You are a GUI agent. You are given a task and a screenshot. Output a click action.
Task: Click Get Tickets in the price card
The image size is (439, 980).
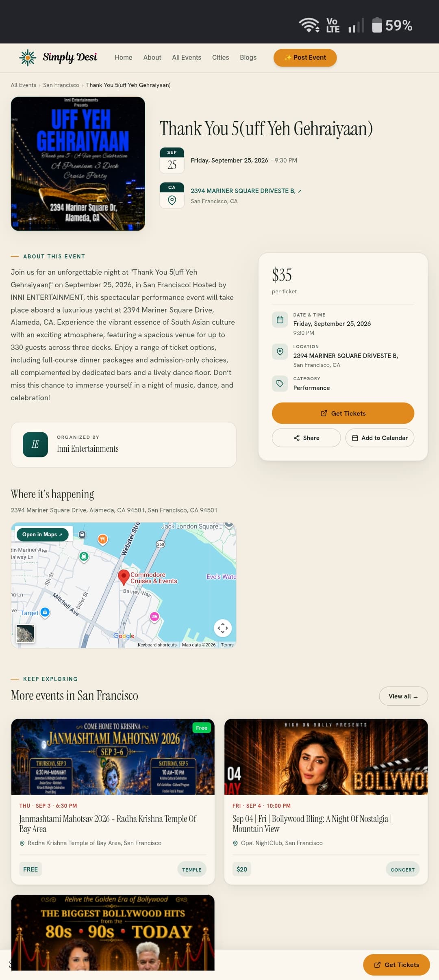click(343, 413)
